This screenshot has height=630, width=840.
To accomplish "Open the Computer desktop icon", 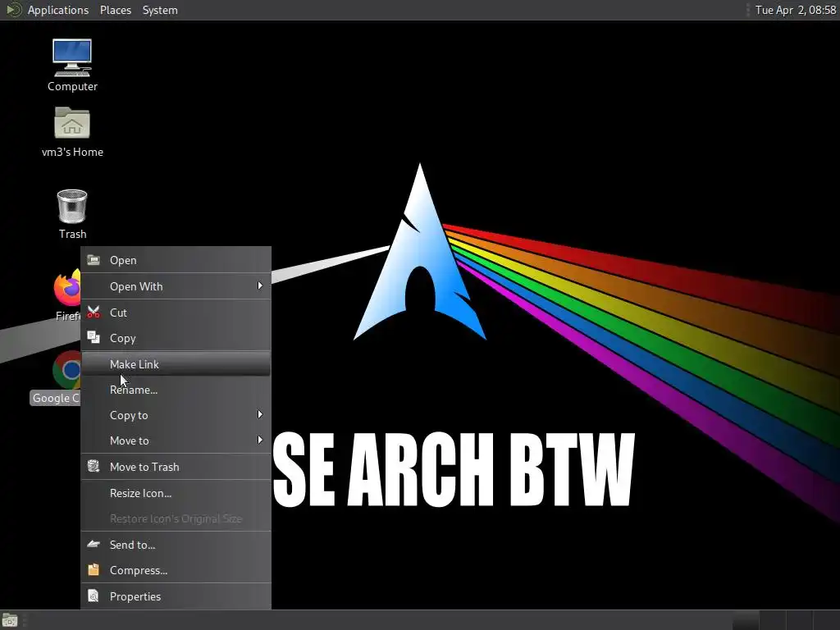I will pos(72,58).
